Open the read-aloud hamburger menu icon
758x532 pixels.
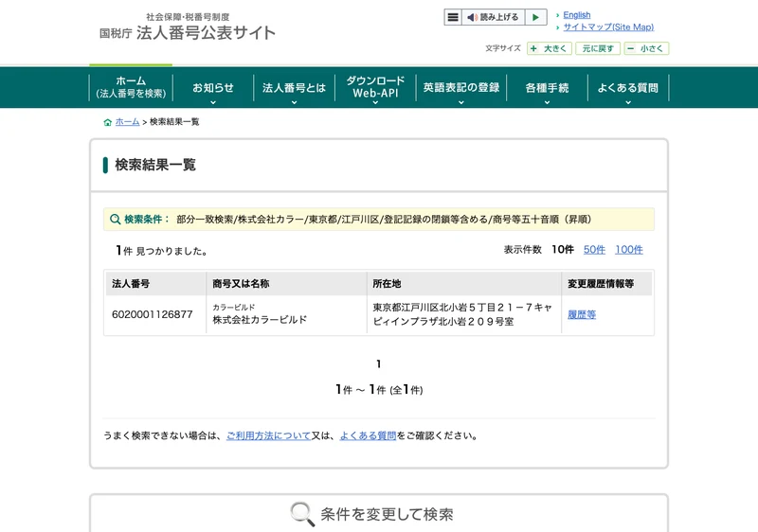tap(453, 17)
